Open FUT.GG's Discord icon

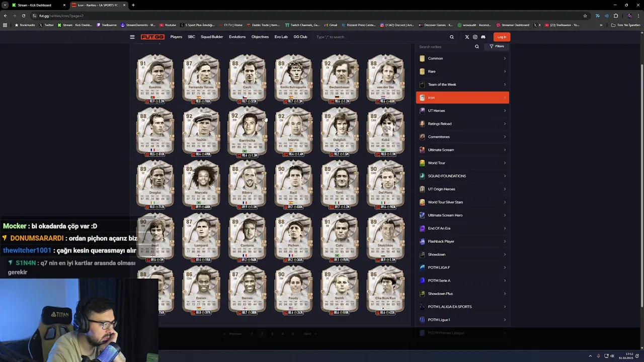click(x=483, y=37)
